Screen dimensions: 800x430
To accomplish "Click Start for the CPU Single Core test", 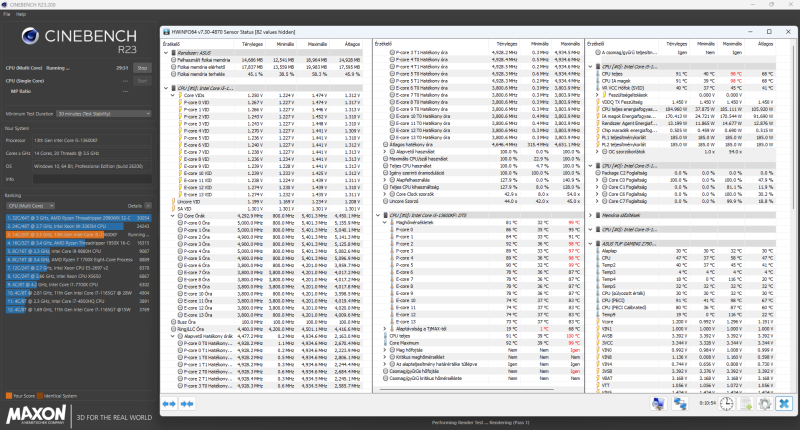I will 142,81.
